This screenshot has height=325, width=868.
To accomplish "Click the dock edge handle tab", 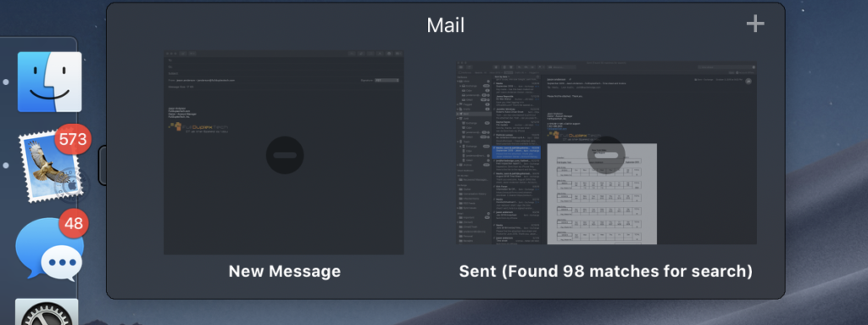I will click(x=103, y=165).
